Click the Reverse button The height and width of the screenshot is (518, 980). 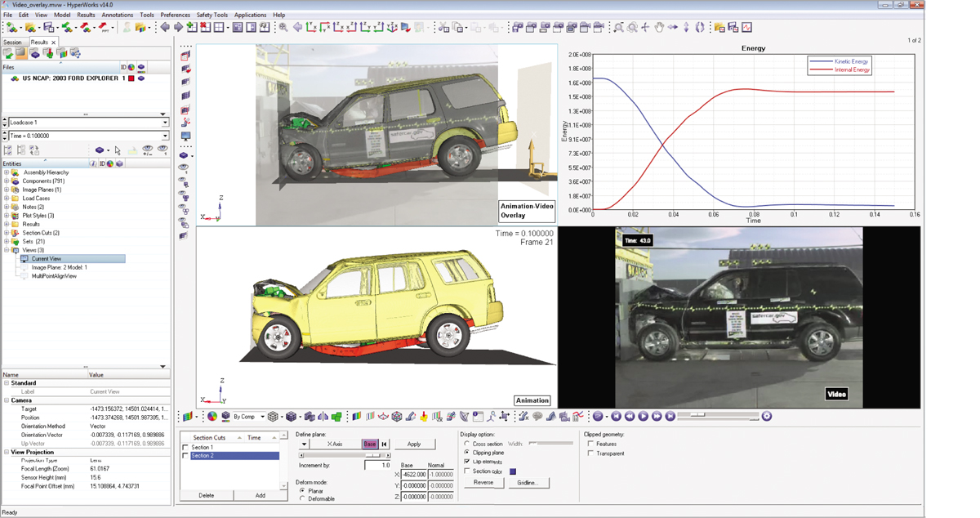[x=483, y=483]
